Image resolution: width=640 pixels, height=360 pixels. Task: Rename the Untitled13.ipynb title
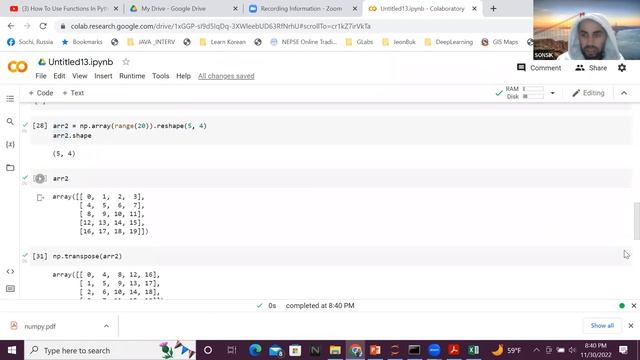(x=80, y=62)
